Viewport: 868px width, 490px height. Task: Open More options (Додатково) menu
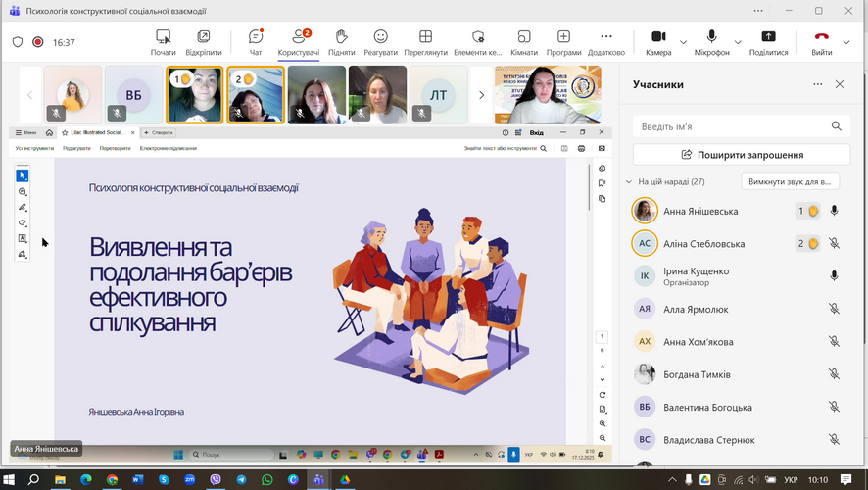pos(606,41)
